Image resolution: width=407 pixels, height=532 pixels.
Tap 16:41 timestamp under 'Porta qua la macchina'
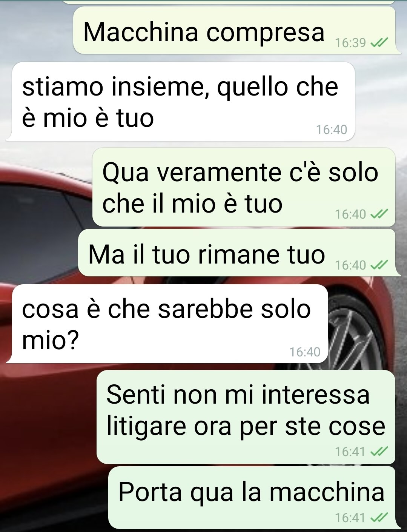pos(350,518)
